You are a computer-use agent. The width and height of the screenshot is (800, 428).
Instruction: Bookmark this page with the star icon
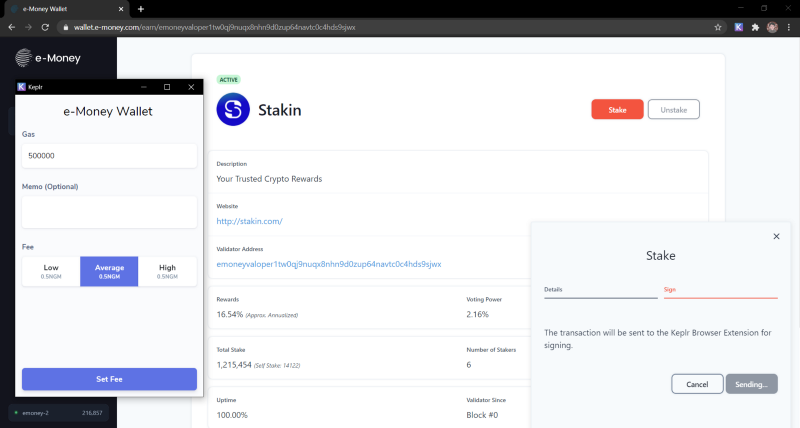click(718, 27)
